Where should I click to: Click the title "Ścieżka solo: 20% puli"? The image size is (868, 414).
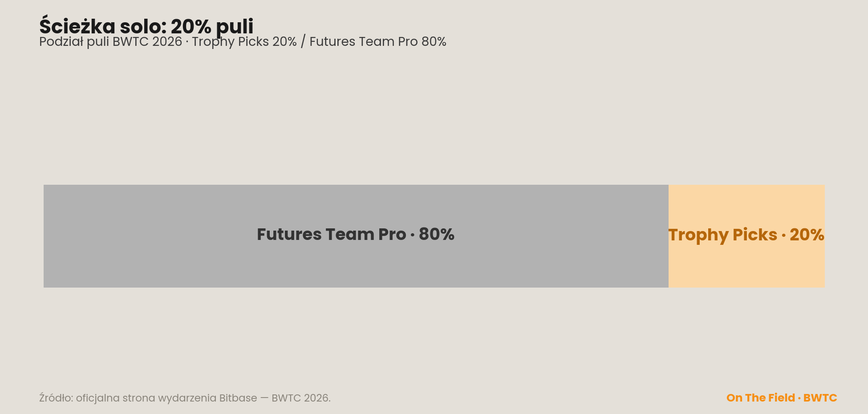pyautogui.click(x=146, y=26)
